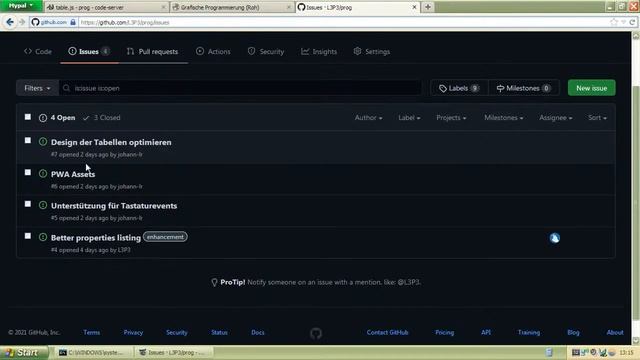The height and width of the screenshot is (360, 640).
Task: Open the Terms footer link
Action: 91,333
